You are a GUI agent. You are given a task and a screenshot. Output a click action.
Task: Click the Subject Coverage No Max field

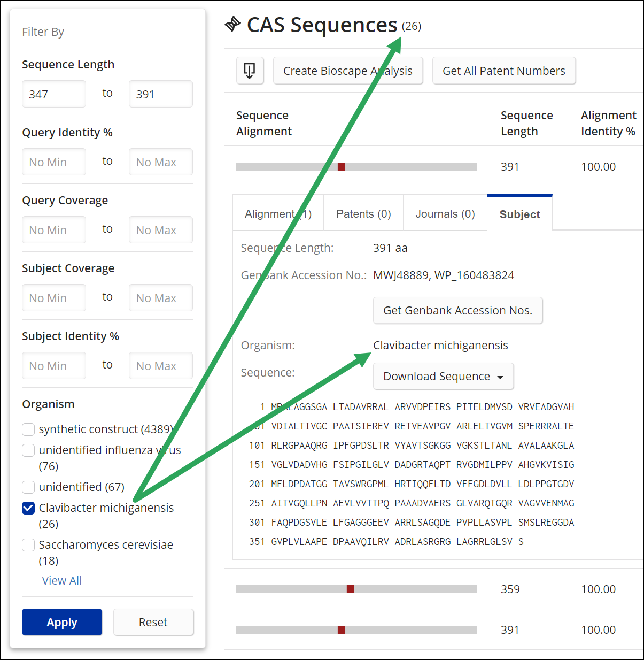(x=161, y=298)
